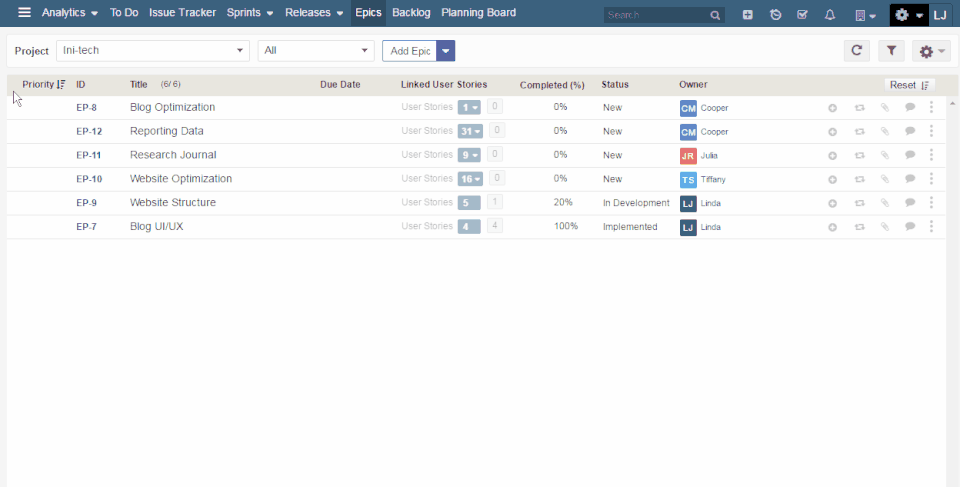Click the Add Epic button

coord(410,51)
